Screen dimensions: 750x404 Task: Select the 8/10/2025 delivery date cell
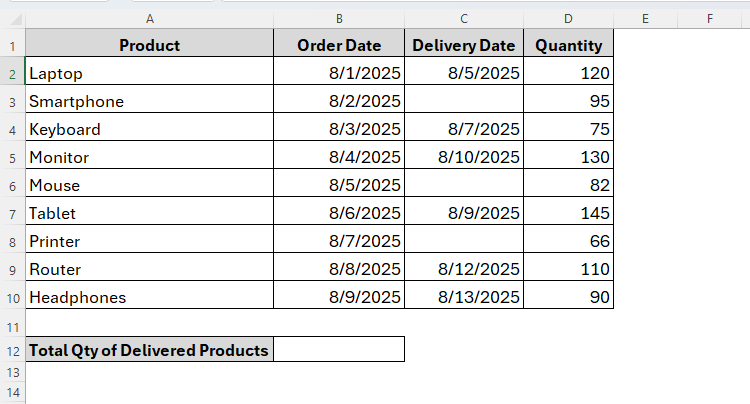click(x=463, y=157)
